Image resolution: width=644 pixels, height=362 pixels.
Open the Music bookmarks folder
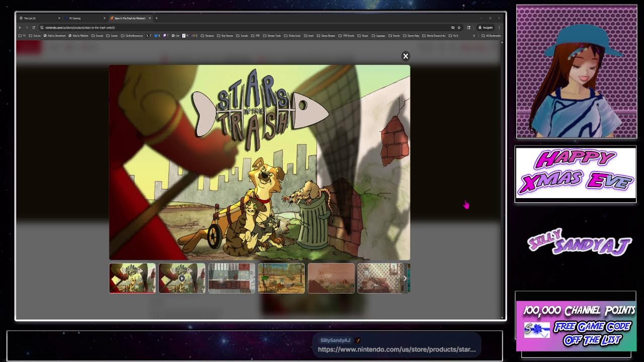(363, 36)
